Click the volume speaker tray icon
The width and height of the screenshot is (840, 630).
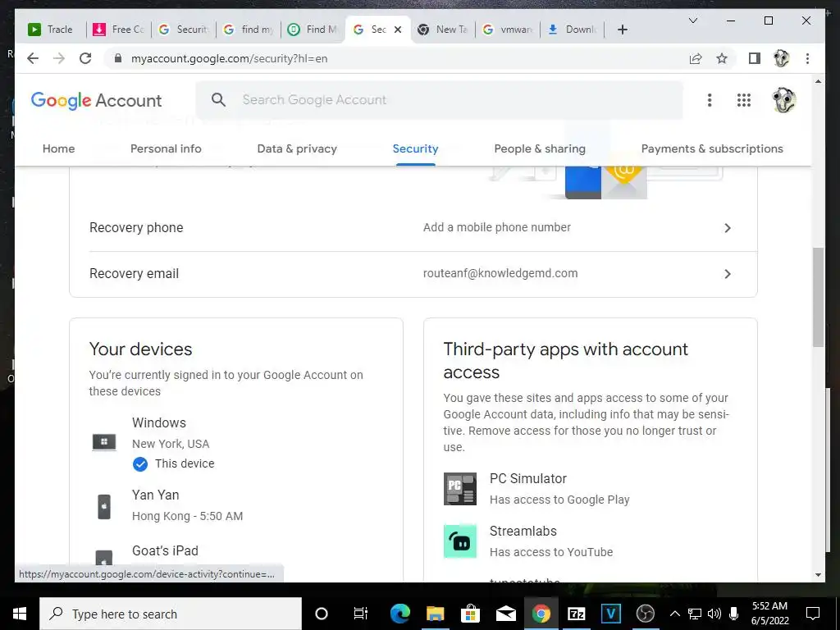click(714, 614)
